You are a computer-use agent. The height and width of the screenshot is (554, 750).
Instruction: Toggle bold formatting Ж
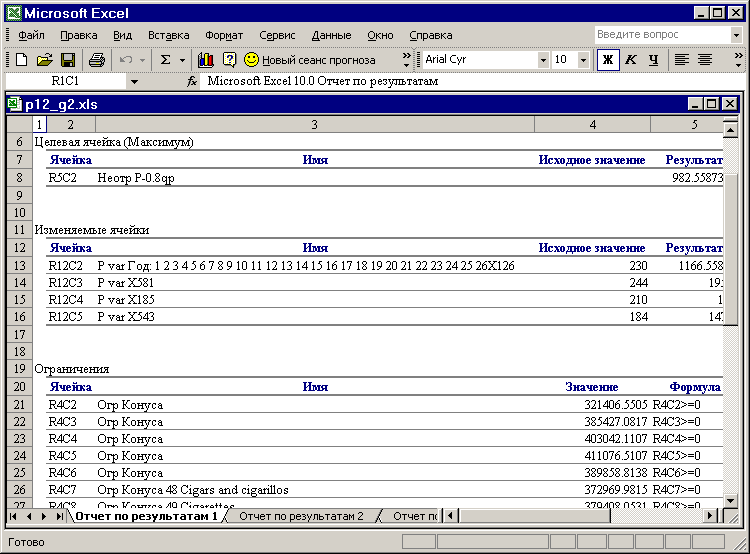(x=608, y=60)
